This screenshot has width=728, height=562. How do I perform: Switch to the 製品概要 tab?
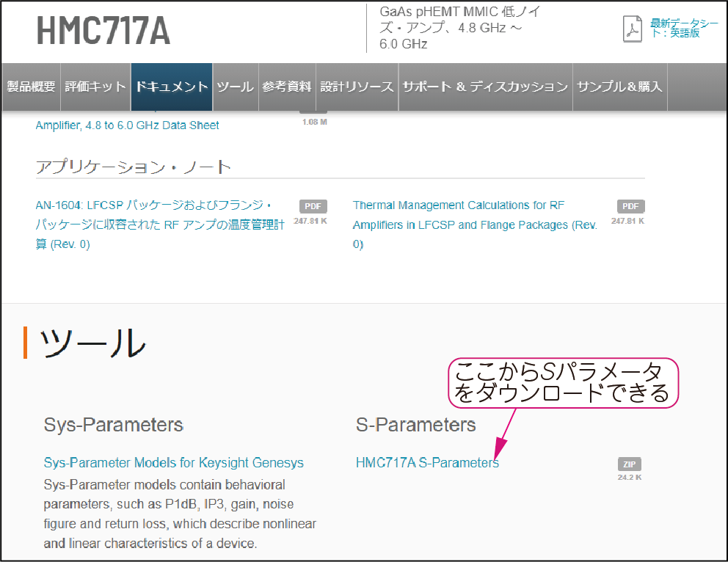point(31,87)
